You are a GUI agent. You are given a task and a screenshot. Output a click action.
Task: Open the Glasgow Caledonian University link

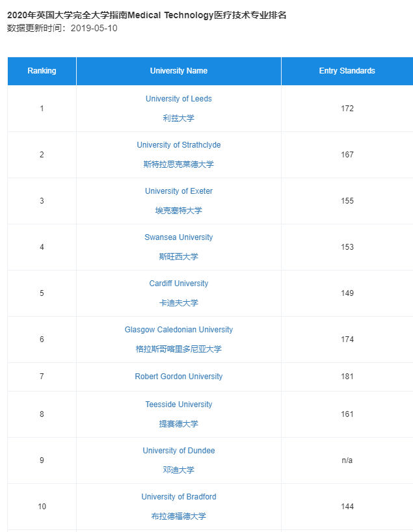point(178,330)
